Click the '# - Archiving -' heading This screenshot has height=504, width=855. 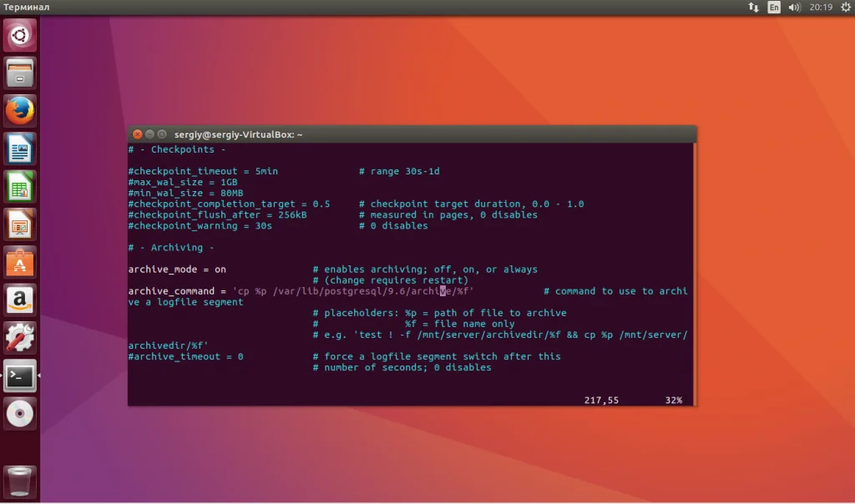point(171,247)
